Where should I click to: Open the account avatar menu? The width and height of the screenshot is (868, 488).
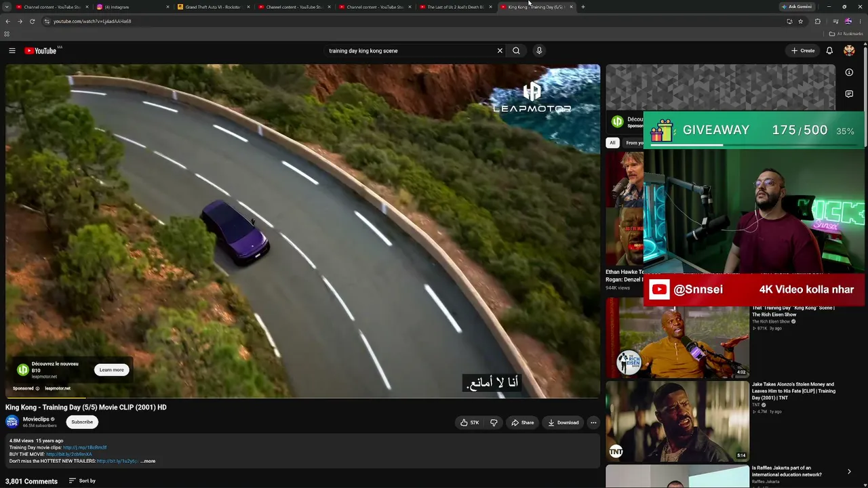point(849,51)
